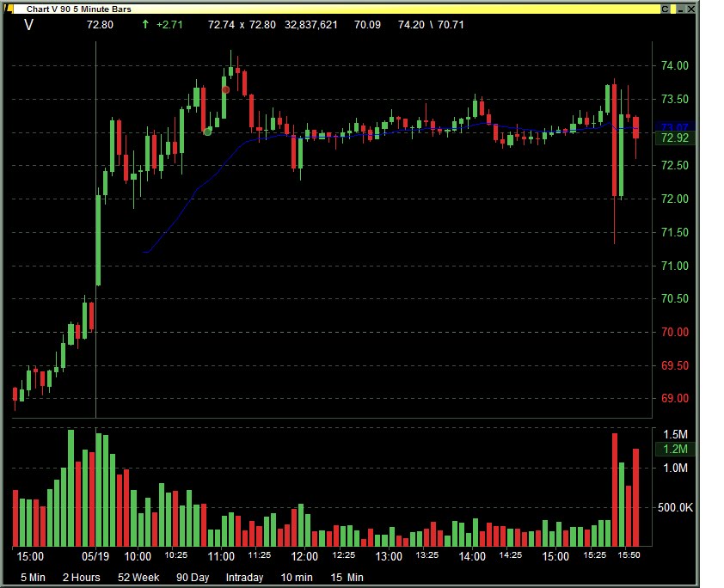
Task: Click the last price 72.80 beside symbol
Action: pyautogui.click(x=100, y=25)
